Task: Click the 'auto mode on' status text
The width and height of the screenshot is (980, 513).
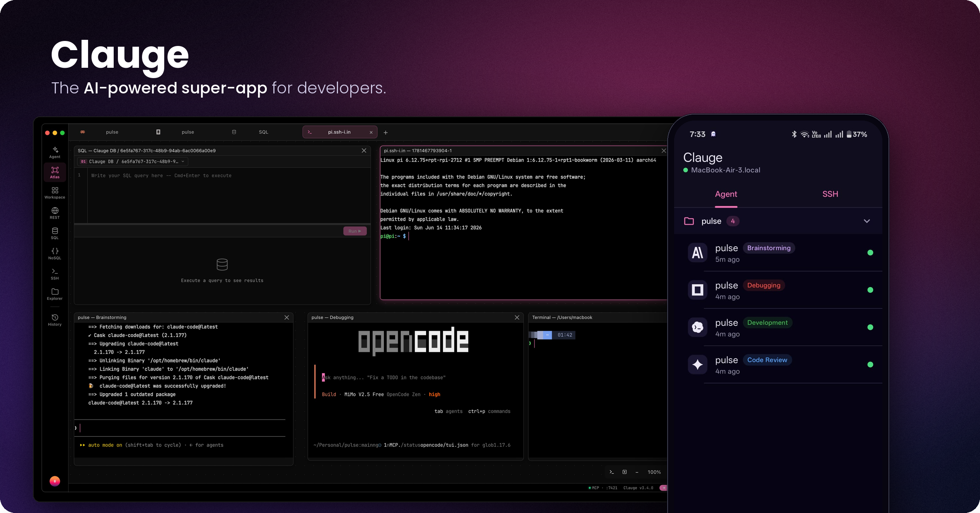Action: pyautogui.click(x=105, y=445)
